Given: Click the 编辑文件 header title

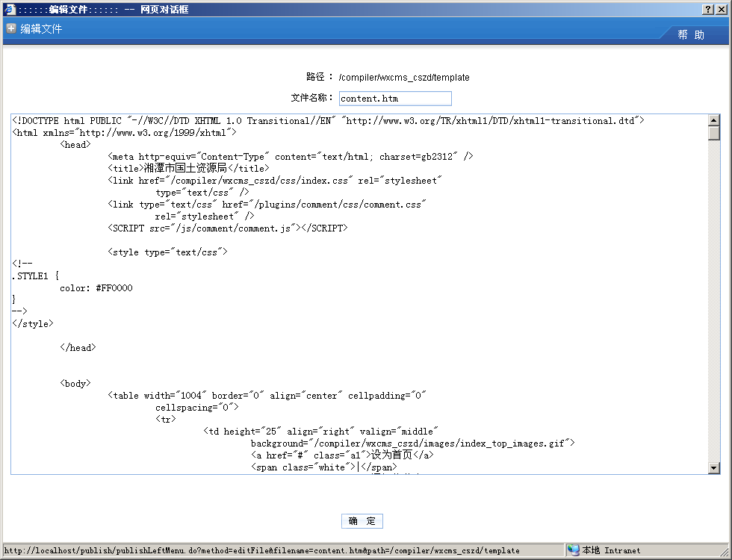Looking at the screenshot, I should tap(41, 29).
